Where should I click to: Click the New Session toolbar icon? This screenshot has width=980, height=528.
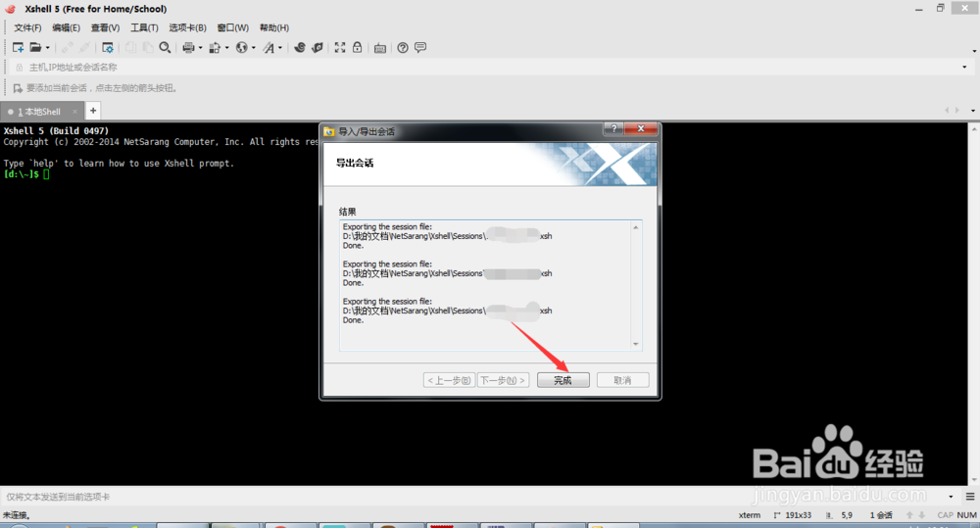(x=18, y=47)
